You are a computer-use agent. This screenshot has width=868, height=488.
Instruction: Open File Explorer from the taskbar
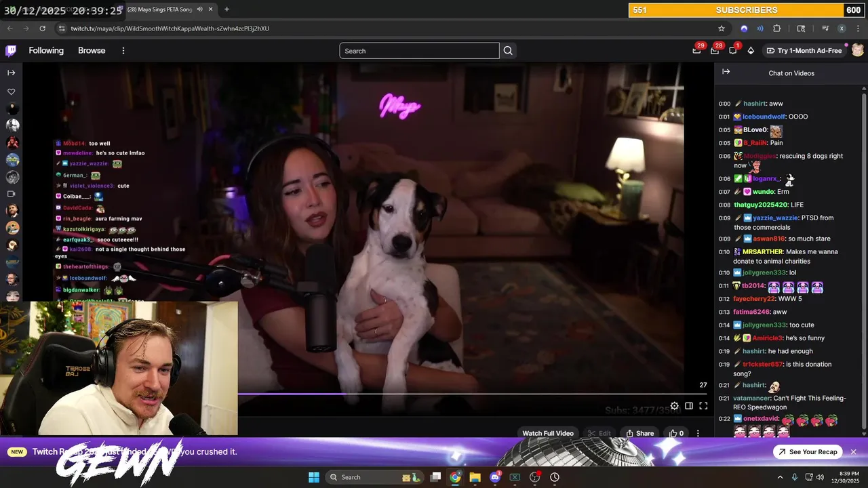point(475,477)
